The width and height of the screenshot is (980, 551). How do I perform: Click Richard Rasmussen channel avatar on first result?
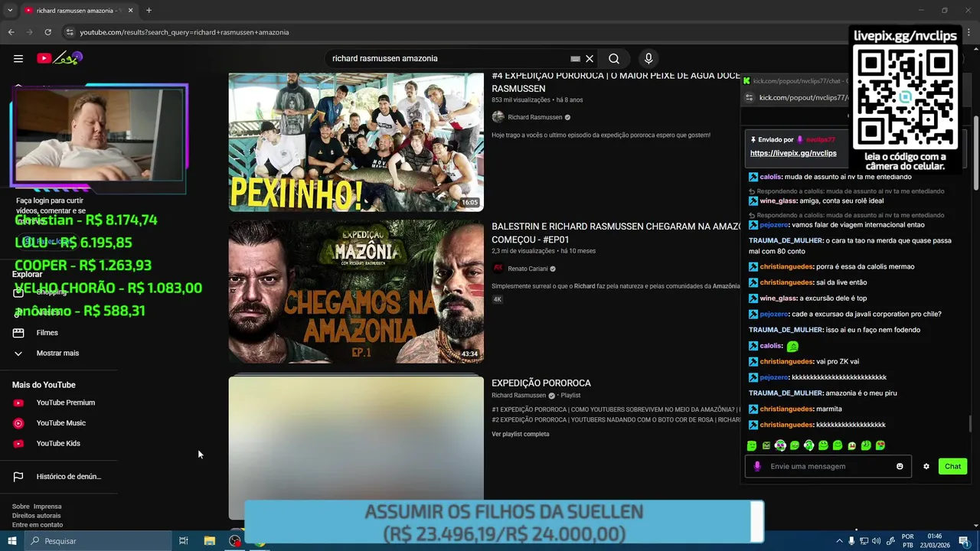click(498, 117)
